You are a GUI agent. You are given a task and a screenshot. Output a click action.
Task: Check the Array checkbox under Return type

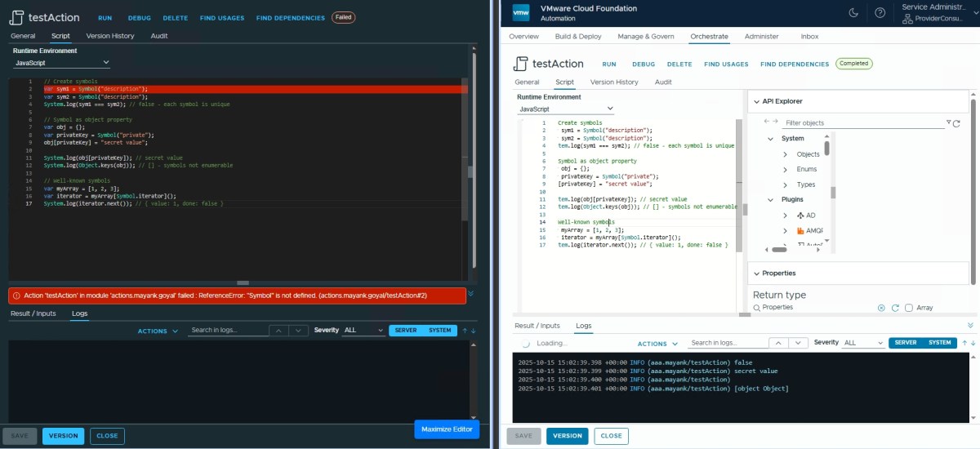click(909, 308)
